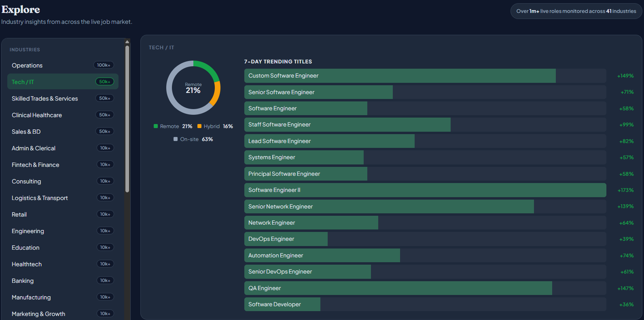Click the green Remote legend swatch
Screen dimensions: 644x320
tap(156, 126)
